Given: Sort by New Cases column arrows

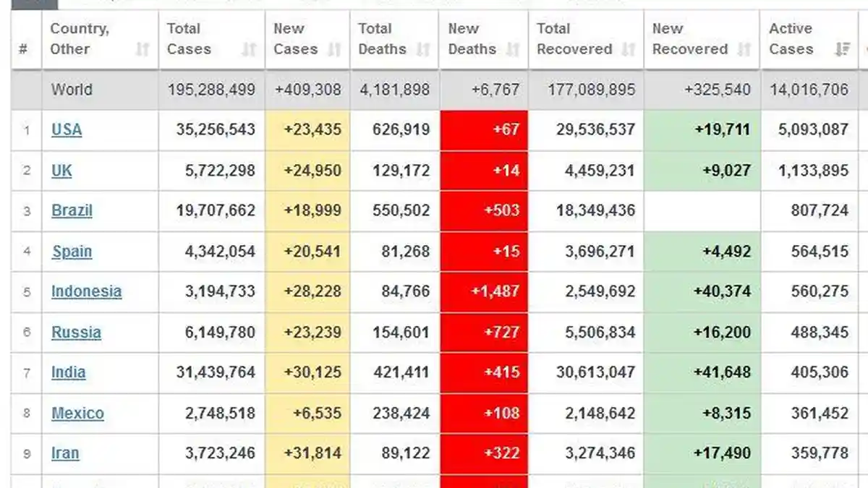Looking at the screenshot, I should click(334, 50).
